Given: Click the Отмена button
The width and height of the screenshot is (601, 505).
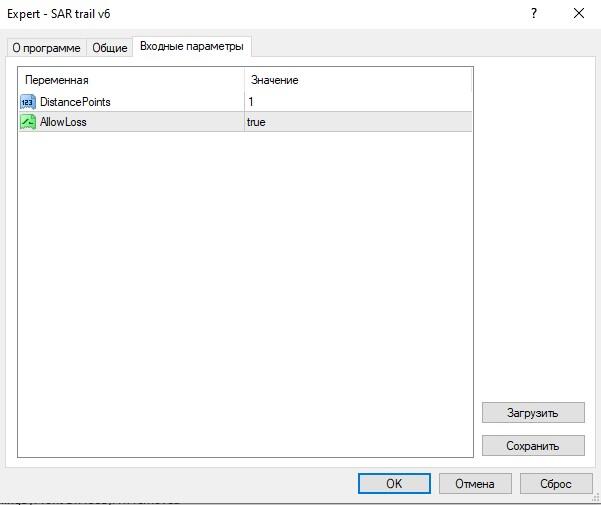Looking at the screenshot, I should [x=475, y=484].
